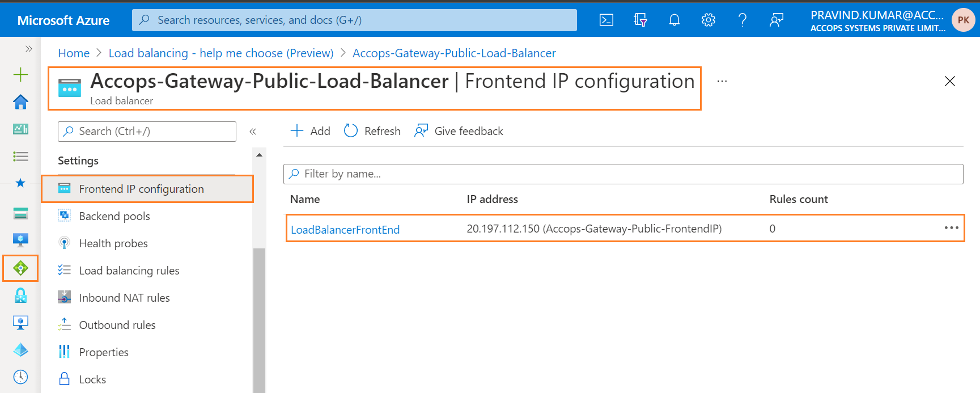
Task: Open Load balancing - help me choose breadcrumb
Action: [x=221, y=53]
